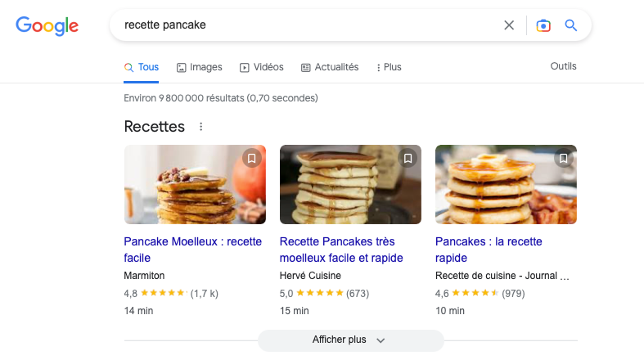The image size is (644, 360).
Task: Open the Outils search tools
Action: (563, 66)
